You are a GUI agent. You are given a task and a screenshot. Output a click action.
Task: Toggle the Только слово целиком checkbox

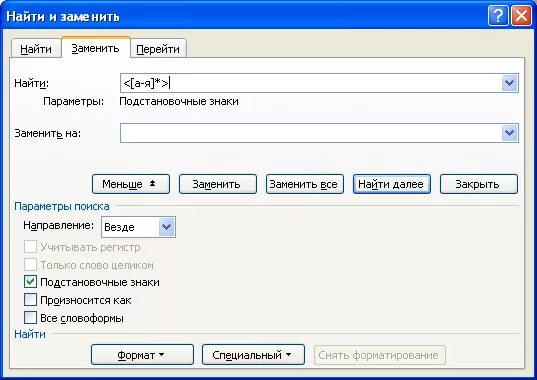coord(30,265)
